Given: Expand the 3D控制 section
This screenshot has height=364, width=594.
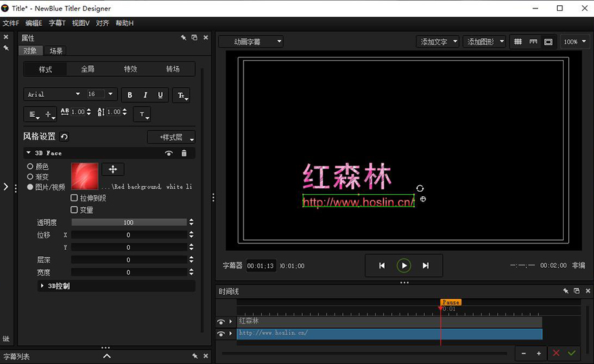Looking at the screenshot, I should coord(43,286).
